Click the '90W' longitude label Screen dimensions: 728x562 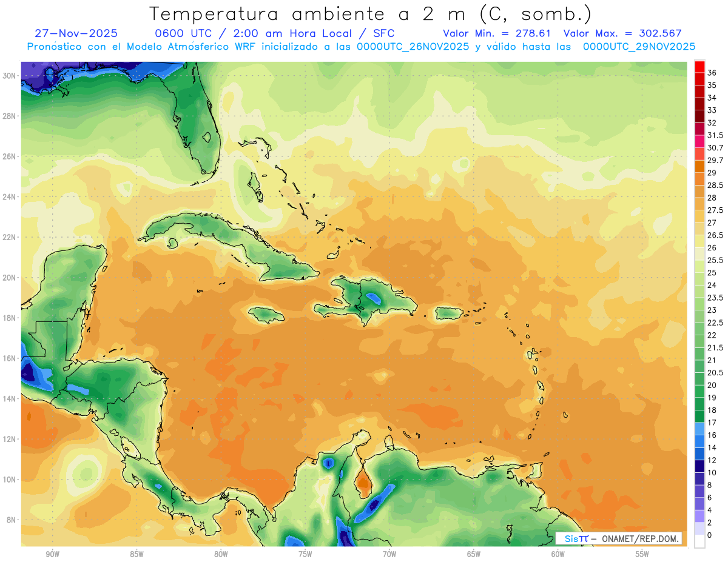tap(52, 554)
